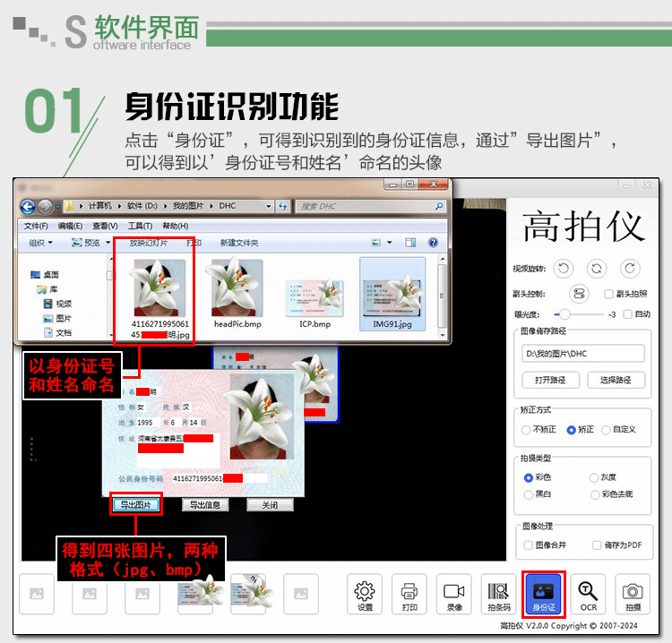Open the 设置 settings gear icon
672x643 pixels.
pyautogui.click(x=365, y=595)
